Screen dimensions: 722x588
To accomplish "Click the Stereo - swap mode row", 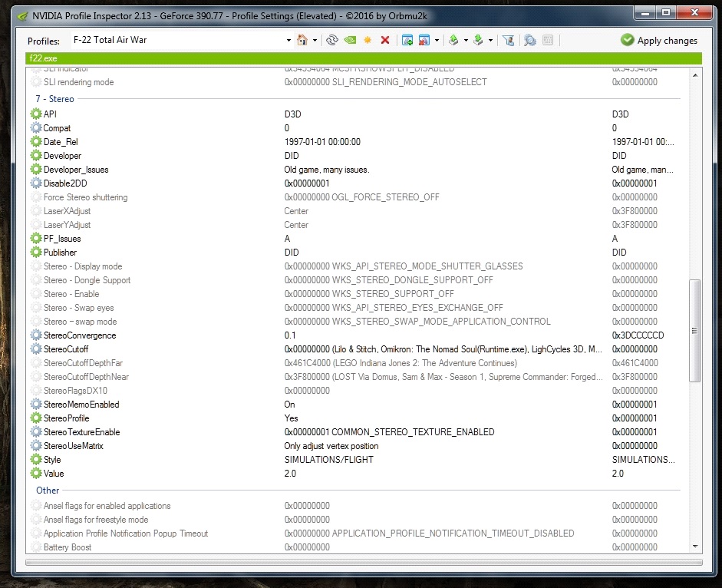I will pos(354,322).
